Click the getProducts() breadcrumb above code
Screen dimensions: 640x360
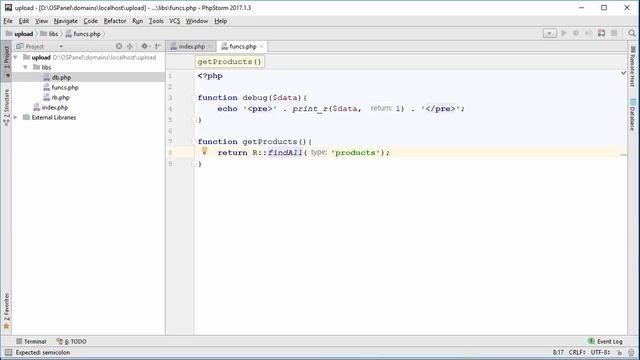229,62
